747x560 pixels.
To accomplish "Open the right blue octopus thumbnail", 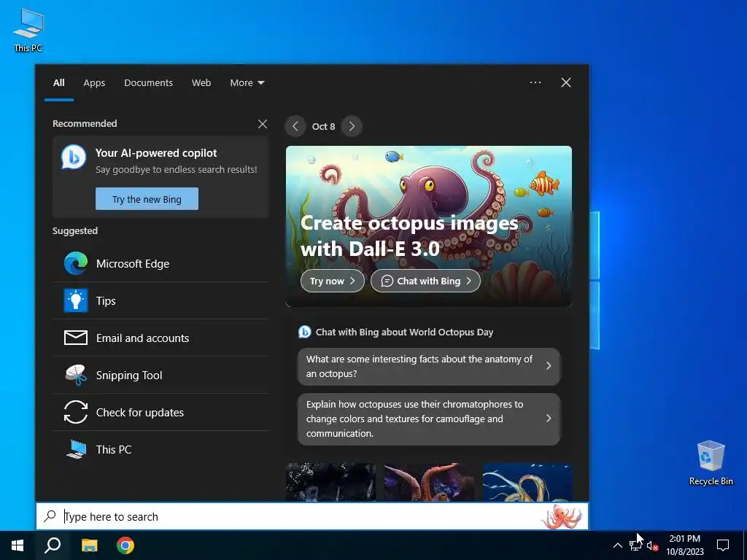I will (x=527, y=482).
